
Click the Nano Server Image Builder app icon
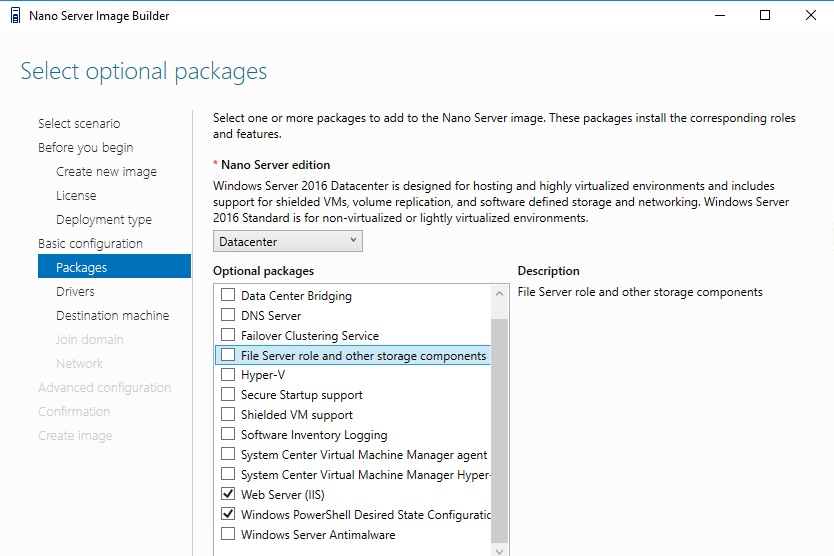point(16,15)
